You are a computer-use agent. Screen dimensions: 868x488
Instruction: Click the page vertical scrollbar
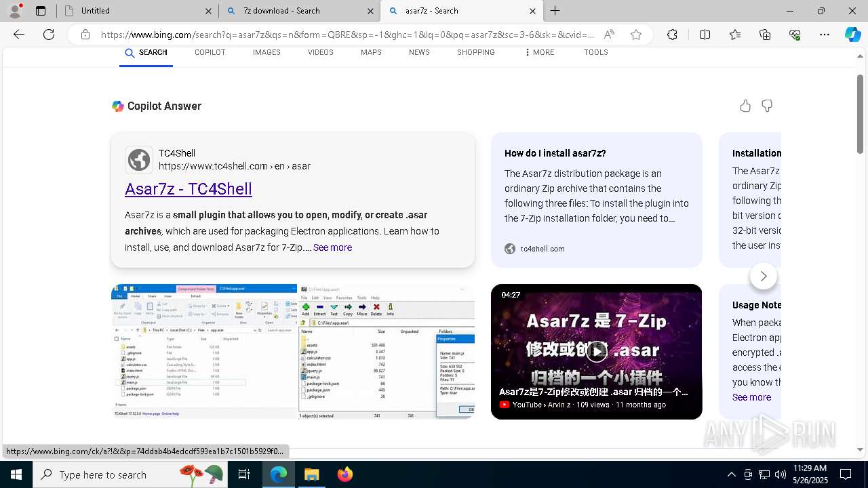861,113
